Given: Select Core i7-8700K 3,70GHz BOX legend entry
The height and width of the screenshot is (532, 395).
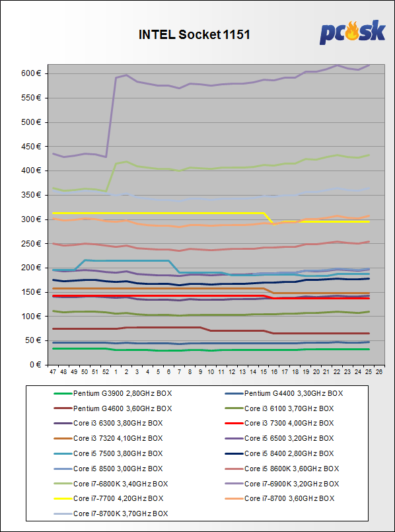Looking at the screenshot, I should 110,513.
